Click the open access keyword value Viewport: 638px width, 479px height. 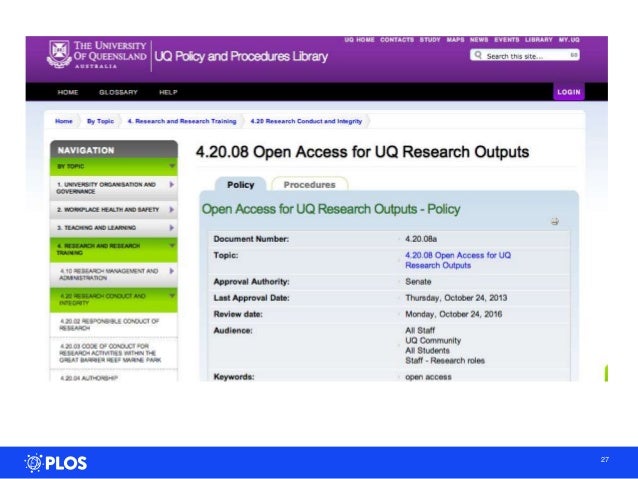tap(428, 377)
